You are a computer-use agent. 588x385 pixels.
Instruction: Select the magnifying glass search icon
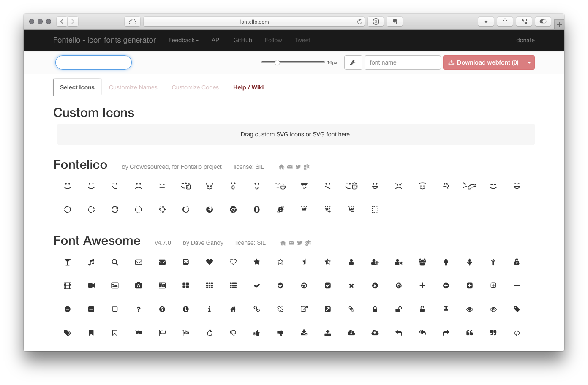tap(115, 262)
